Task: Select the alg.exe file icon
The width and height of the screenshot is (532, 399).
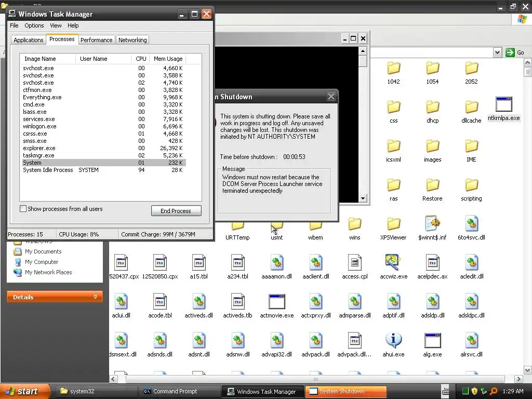Action: tap(432, 341)
